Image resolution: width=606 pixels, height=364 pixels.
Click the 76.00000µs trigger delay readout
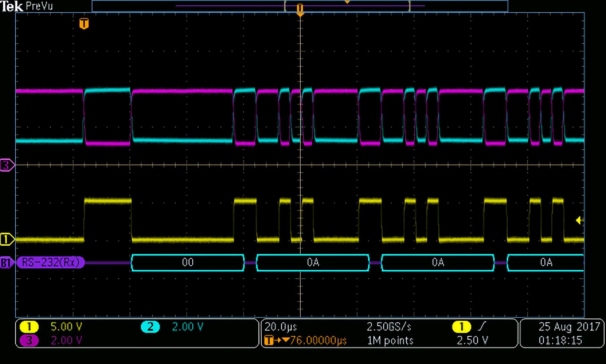pyautogui.click(x=318, y=340)
